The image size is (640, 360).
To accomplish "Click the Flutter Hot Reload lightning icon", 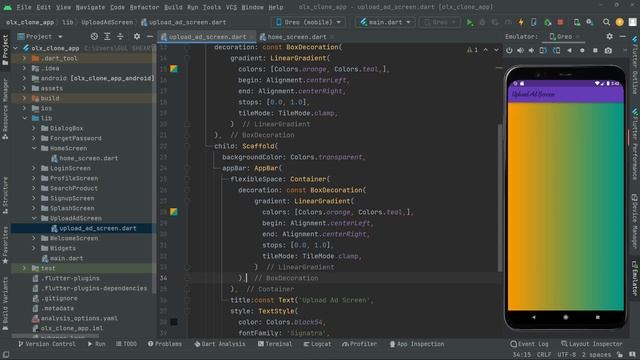I will click(x=521, y=22).
